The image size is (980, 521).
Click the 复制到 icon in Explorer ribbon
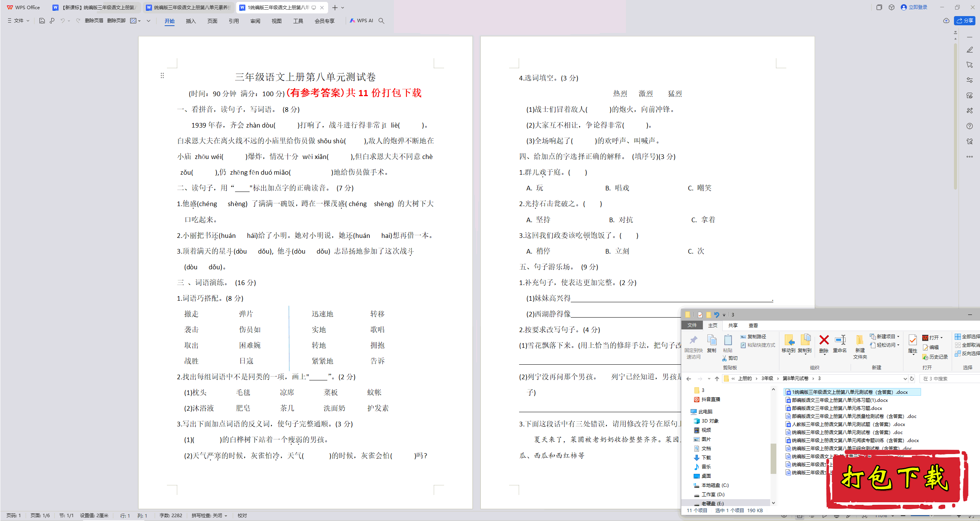(x=805, y=344)
